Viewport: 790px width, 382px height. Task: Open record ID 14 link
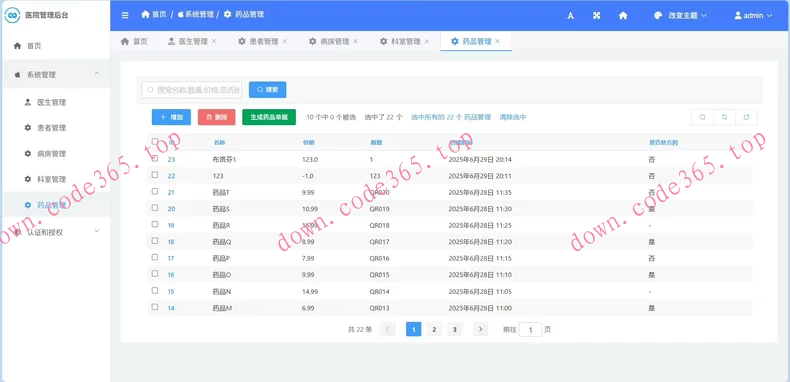(x=171, y=308)
